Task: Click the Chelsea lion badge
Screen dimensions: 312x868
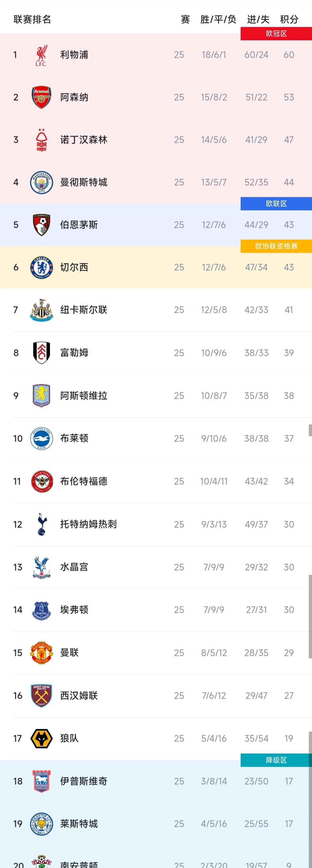Action: click(41, 267)
